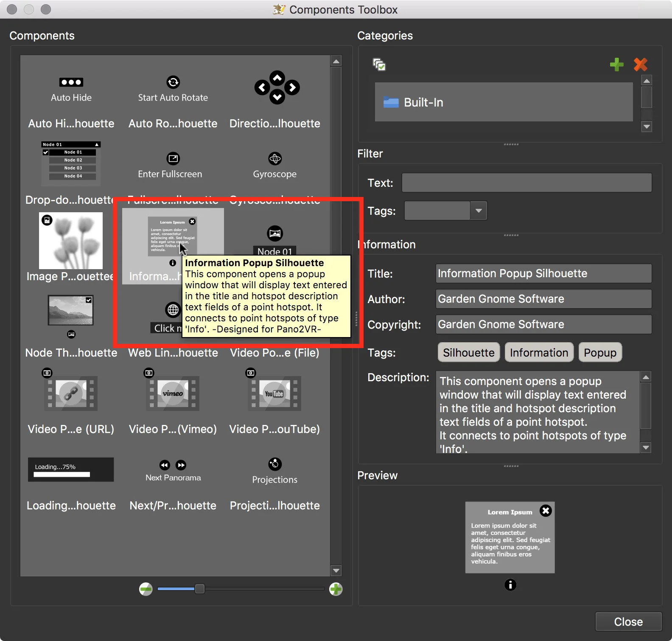
Task: Click categories list scroll up arrow
Action: point(647,80)
